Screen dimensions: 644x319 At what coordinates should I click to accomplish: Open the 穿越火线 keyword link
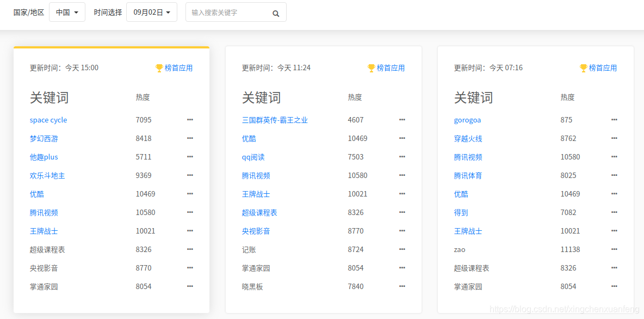tap(468, 138)
